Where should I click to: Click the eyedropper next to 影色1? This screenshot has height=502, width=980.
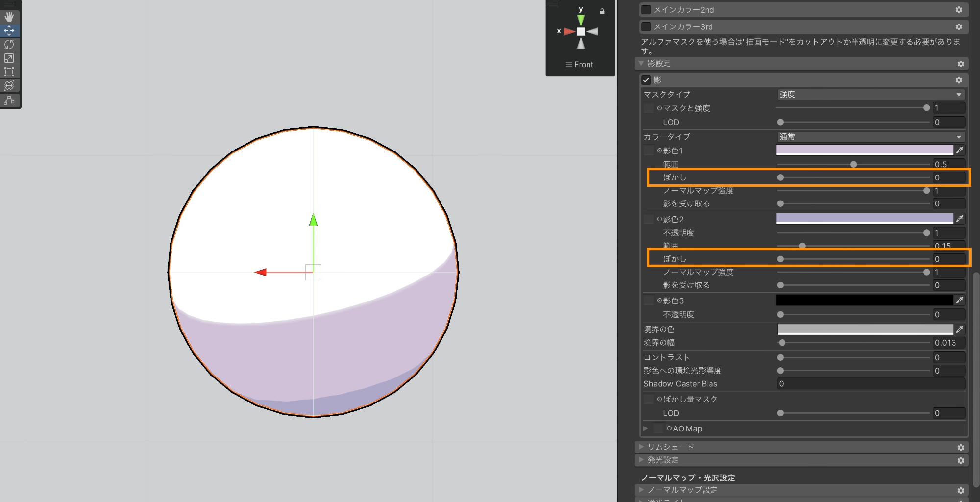[x=960, y=150]
